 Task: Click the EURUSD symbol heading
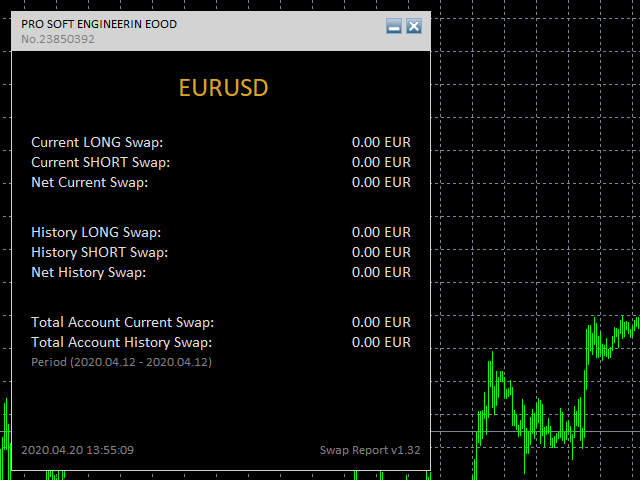(x=223, y=88)
